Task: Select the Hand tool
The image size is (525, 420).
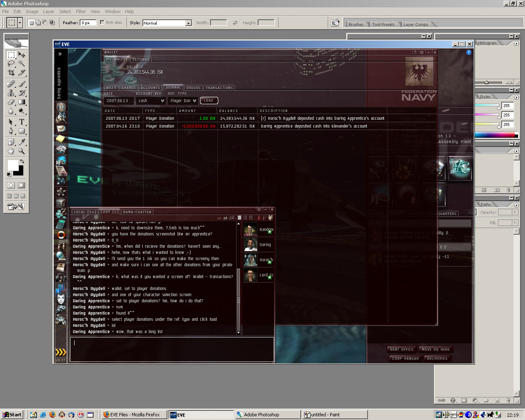Action: pyautogui.click(x=11, y=151)
